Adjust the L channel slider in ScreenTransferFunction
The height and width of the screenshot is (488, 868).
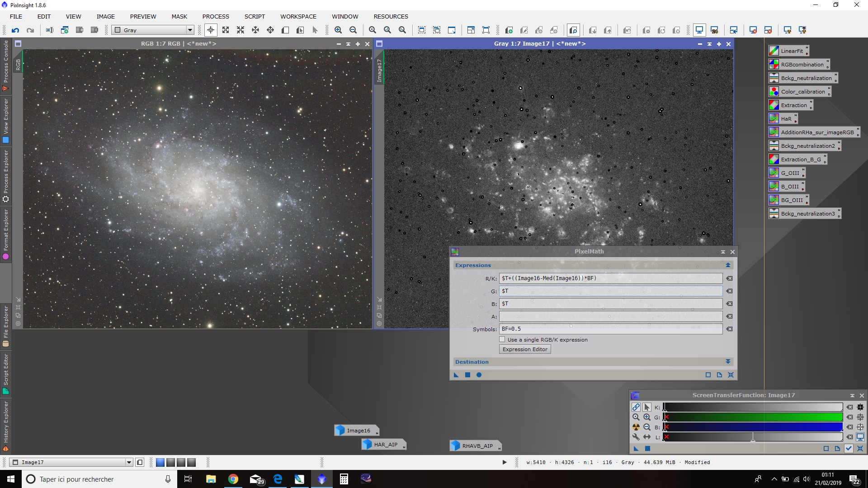(753, 437)
